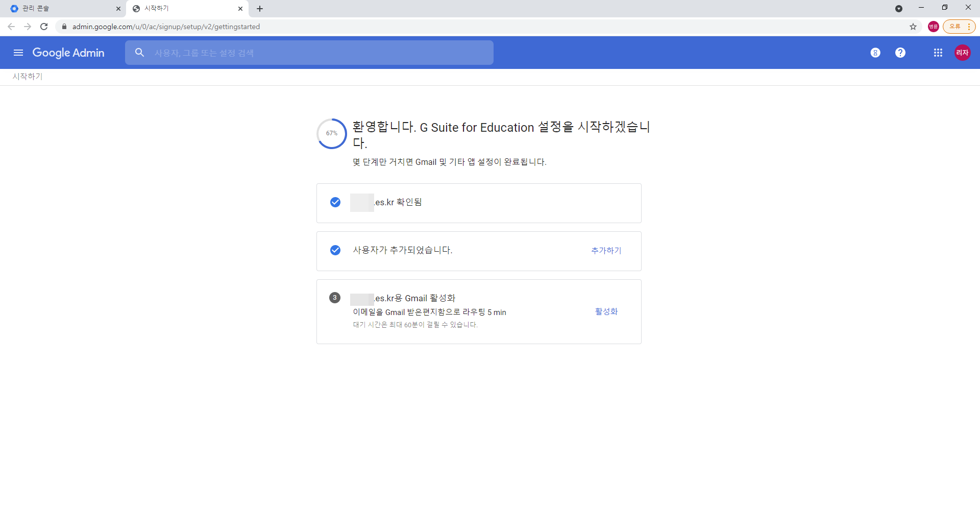Open the Google apps grid launcher
The height and width of the screenshot is (531, 980).
938,53
